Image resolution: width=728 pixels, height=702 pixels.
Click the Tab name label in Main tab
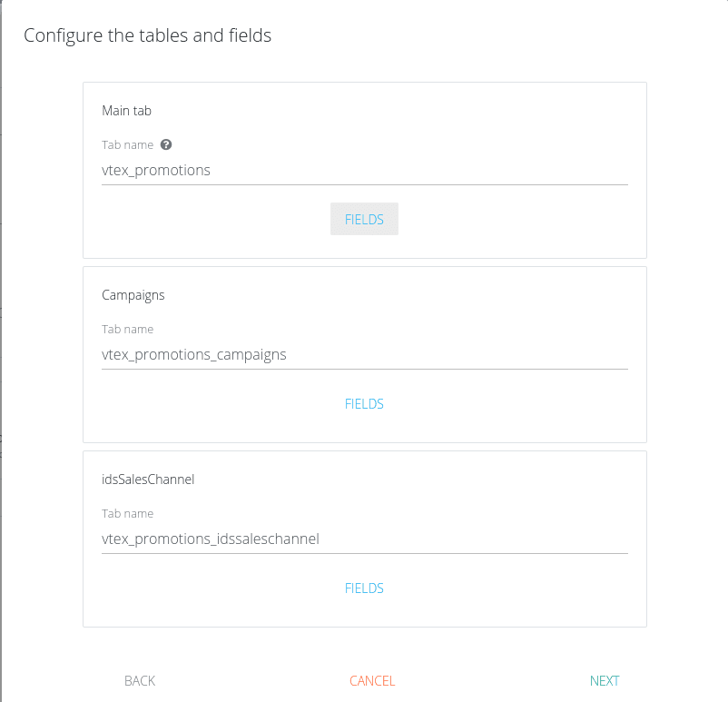click(127, 145)
